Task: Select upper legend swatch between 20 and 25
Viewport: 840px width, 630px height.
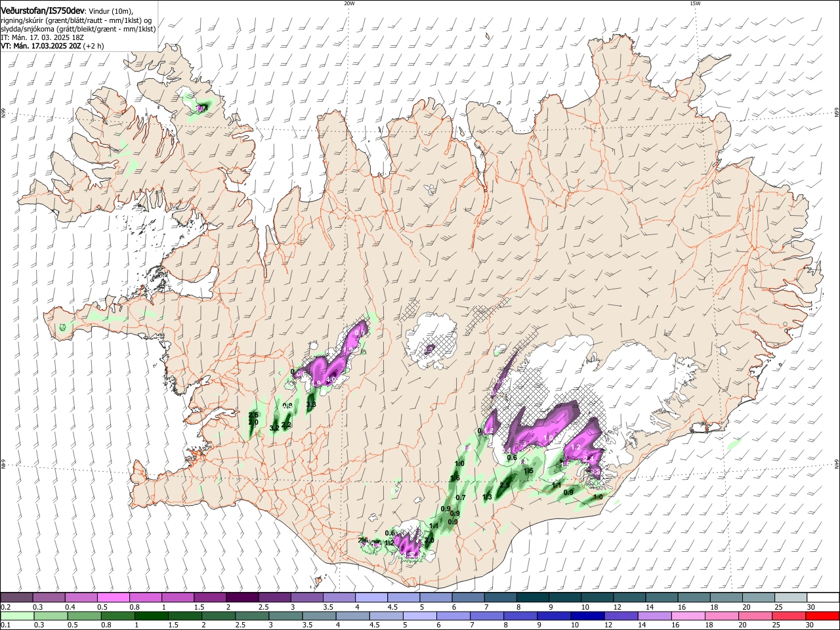Action: coord(759,598)
